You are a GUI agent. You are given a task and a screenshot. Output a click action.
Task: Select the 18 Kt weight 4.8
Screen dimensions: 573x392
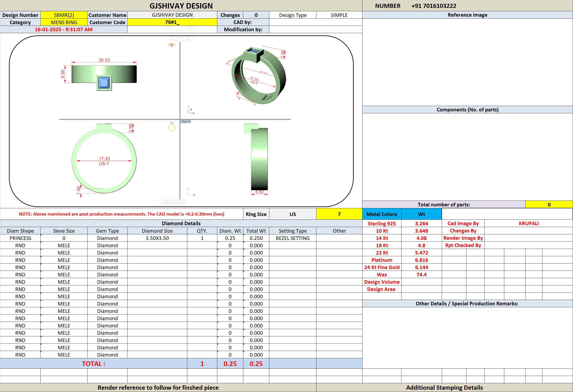pos(422,245)
